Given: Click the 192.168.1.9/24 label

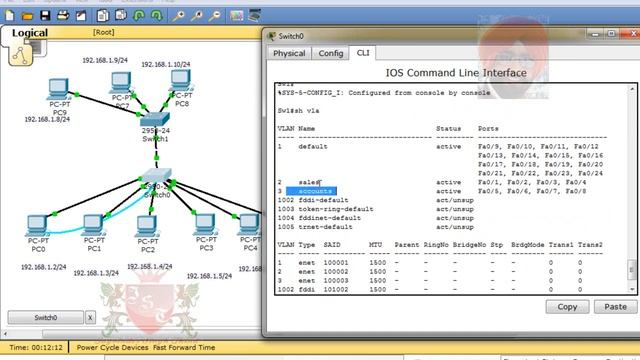Looking at the screenshot, I should (x=105, y=60).
